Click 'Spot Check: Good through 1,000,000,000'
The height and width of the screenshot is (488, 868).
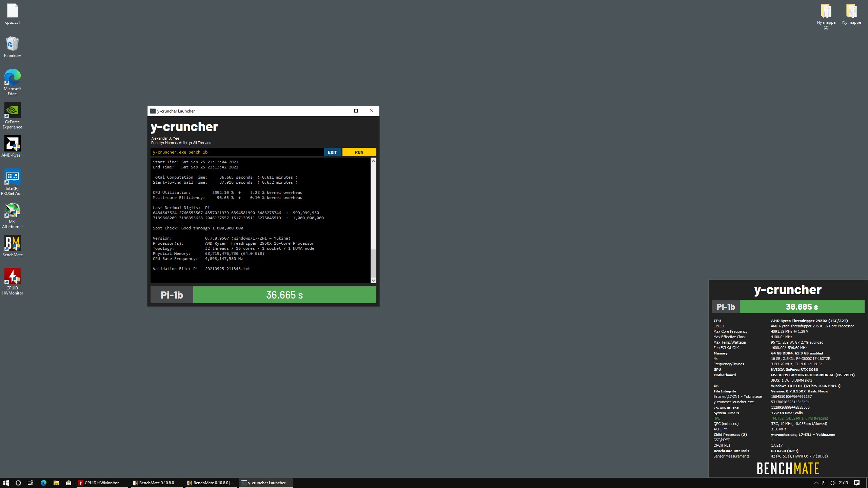coord(198,228)
